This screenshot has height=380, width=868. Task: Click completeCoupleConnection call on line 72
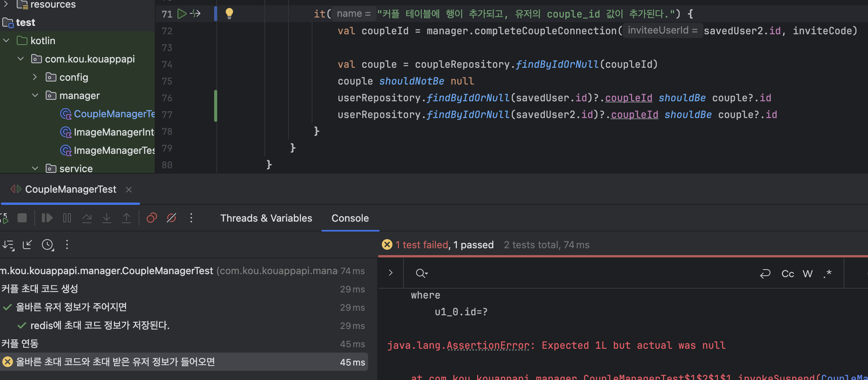545,31
